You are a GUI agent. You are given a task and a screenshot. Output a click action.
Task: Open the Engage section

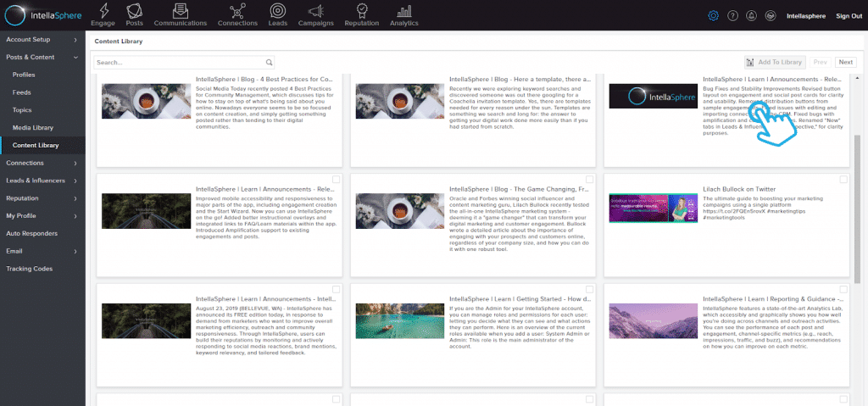point(103,15)
